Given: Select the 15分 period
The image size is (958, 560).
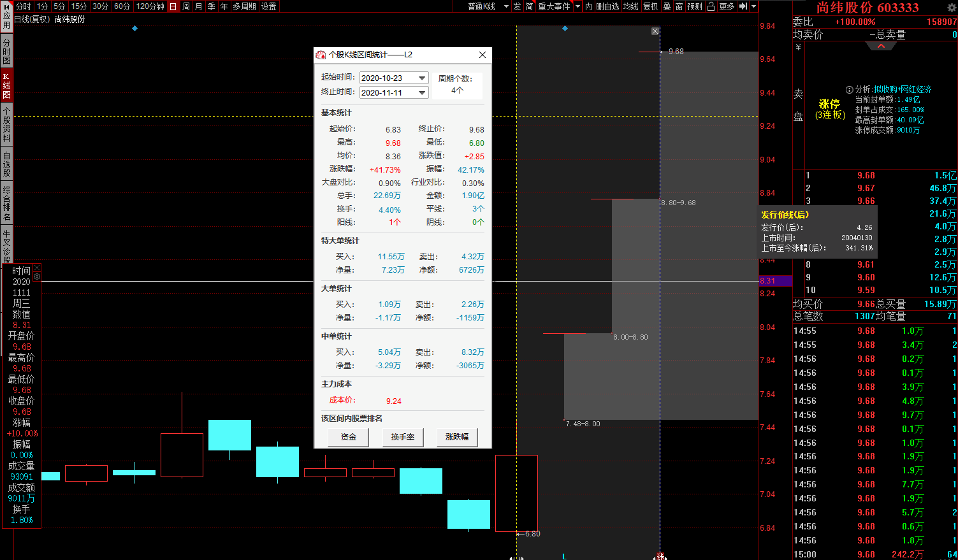Looking at the screenshot, I should click(x=79, y=6).
